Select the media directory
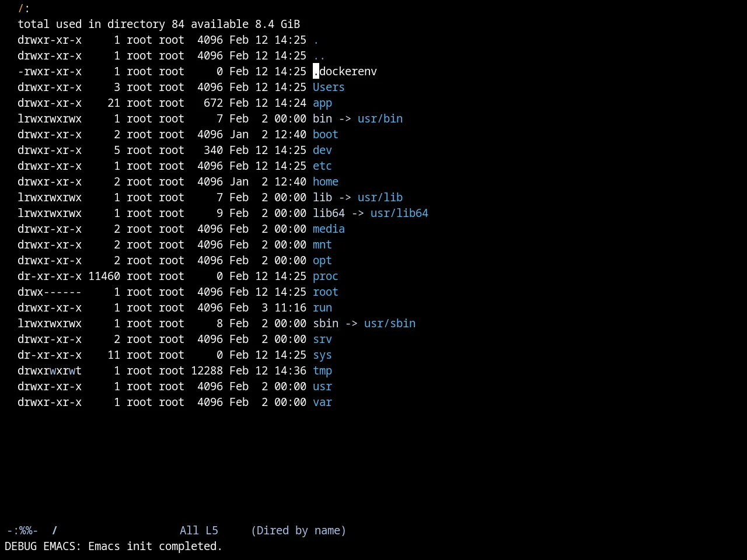The width and height of the screenshot is (747, 560). tap(329, 229)
